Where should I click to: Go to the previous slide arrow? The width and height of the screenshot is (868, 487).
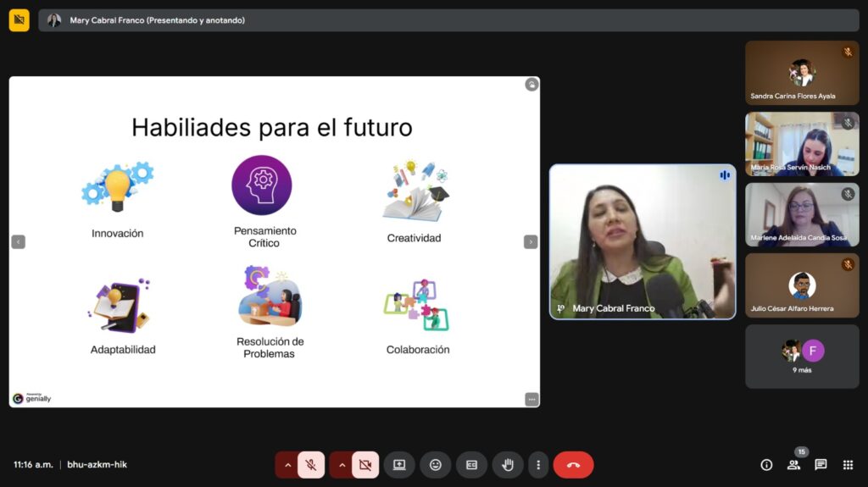pos(18,242)
